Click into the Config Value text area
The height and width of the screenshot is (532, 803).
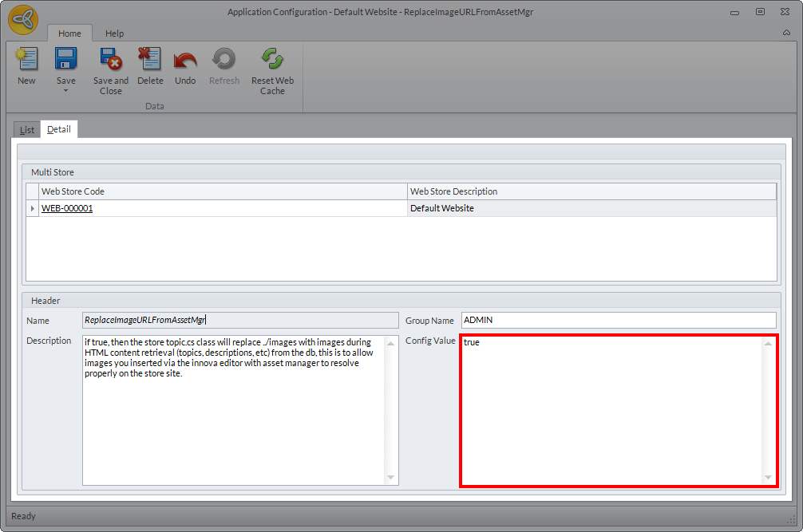[611, 410]
